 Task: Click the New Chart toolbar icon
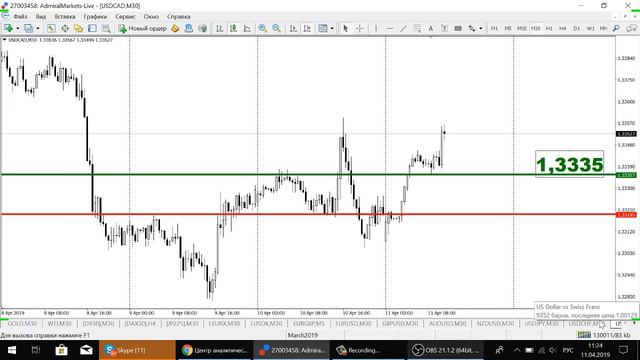[8, 28]
